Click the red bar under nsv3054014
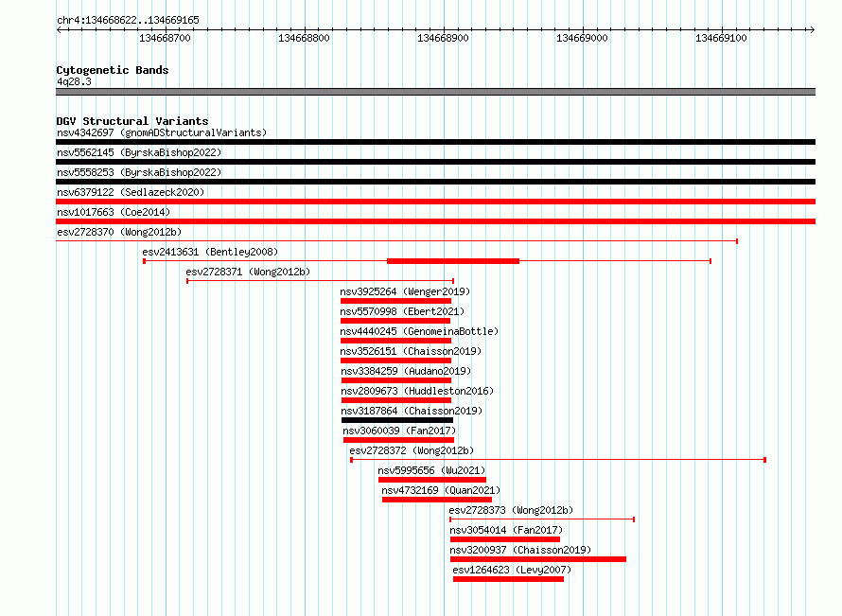Screen dimensions: 842x616 tap(505, 539)
